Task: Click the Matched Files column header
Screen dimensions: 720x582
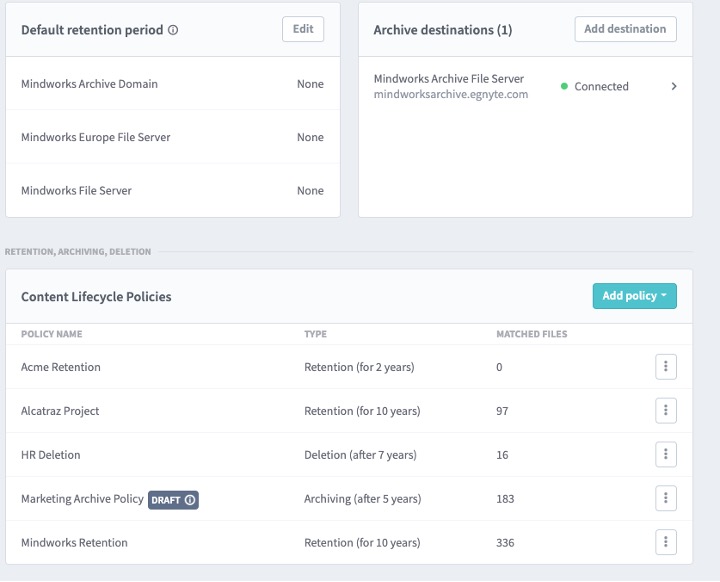Action: point(532,334)
